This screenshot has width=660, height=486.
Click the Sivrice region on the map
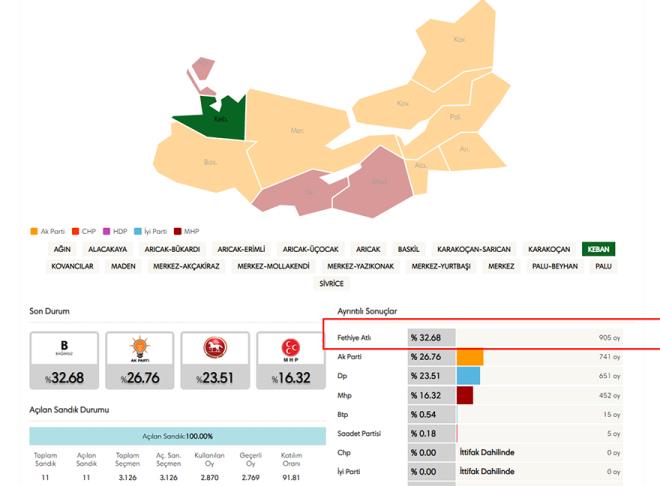coord(309,192)
